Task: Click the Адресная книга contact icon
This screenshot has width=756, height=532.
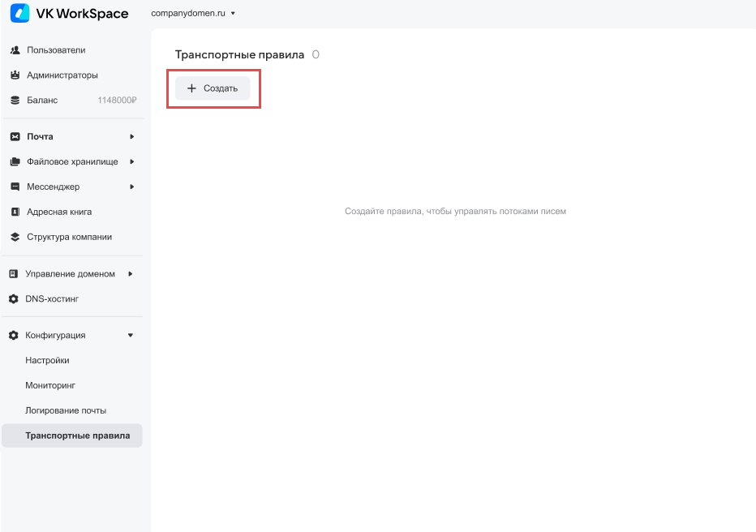Action: pyautogui.click(x=15, y=212)
